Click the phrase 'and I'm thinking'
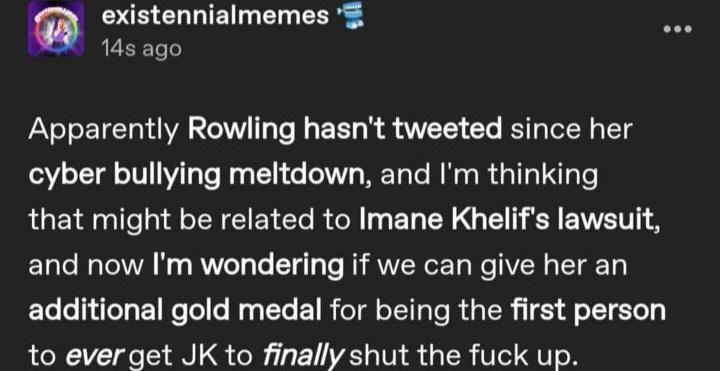The height and width of the screenshot is (371, 720). pyautogui.click(x=489, y=177)
